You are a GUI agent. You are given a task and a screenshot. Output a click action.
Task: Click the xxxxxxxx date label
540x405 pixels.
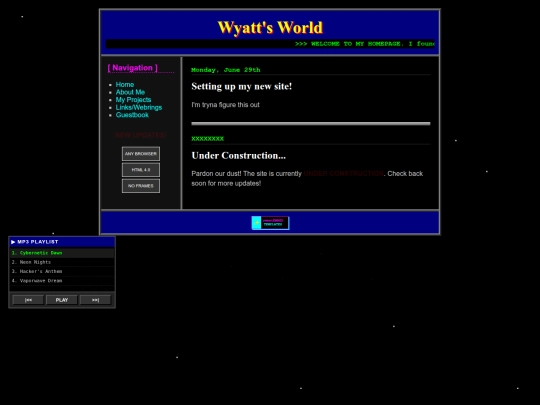pos(208,138)
